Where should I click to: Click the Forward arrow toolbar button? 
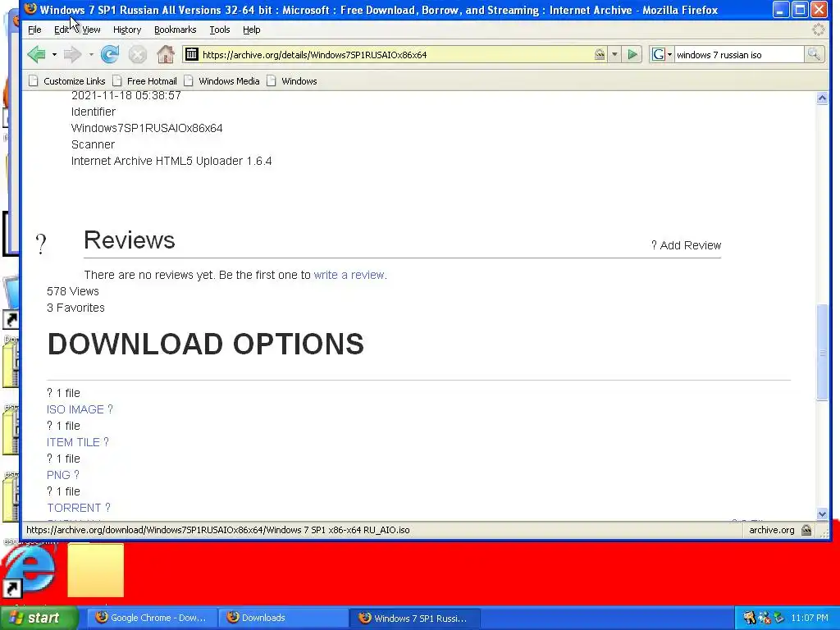72,55
